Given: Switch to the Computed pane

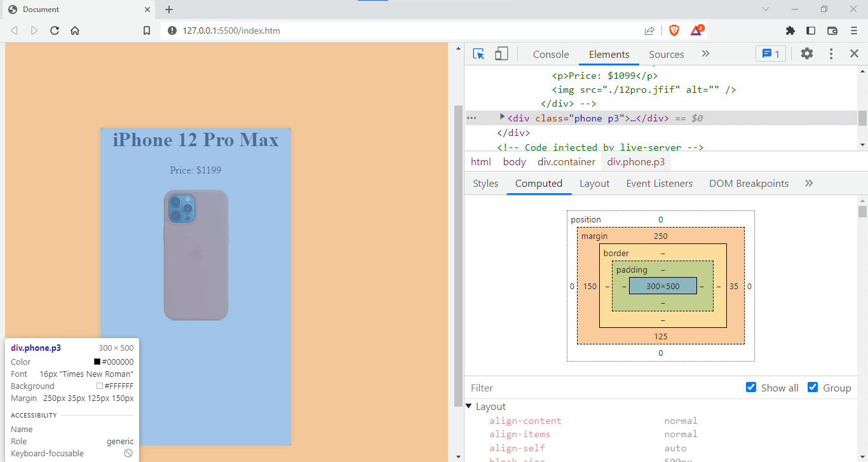Looking at the screenshot, I should (539, 183).
